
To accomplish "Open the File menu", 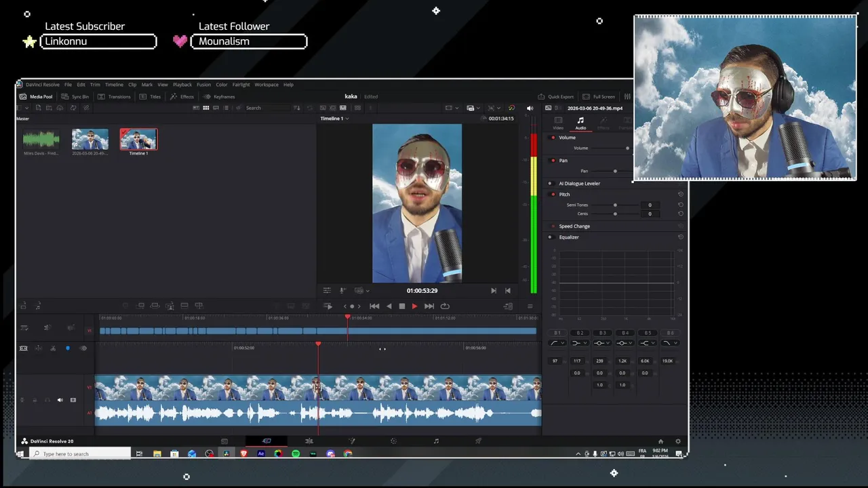I will (x=68, y=85).
